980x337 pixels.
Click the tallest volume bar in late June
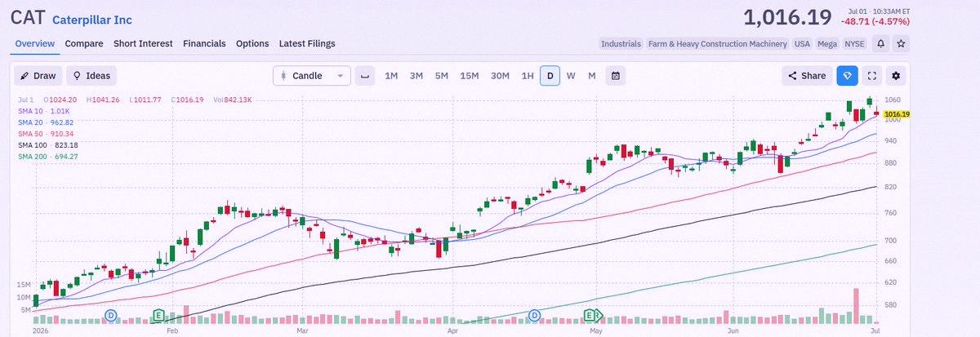point(857,305)
